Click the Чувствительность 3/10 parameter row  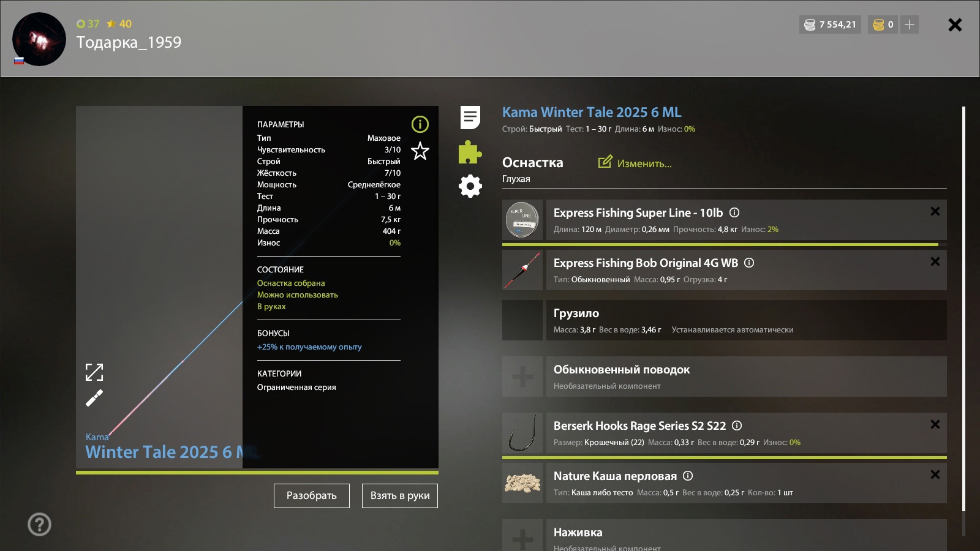coord(329,149)
